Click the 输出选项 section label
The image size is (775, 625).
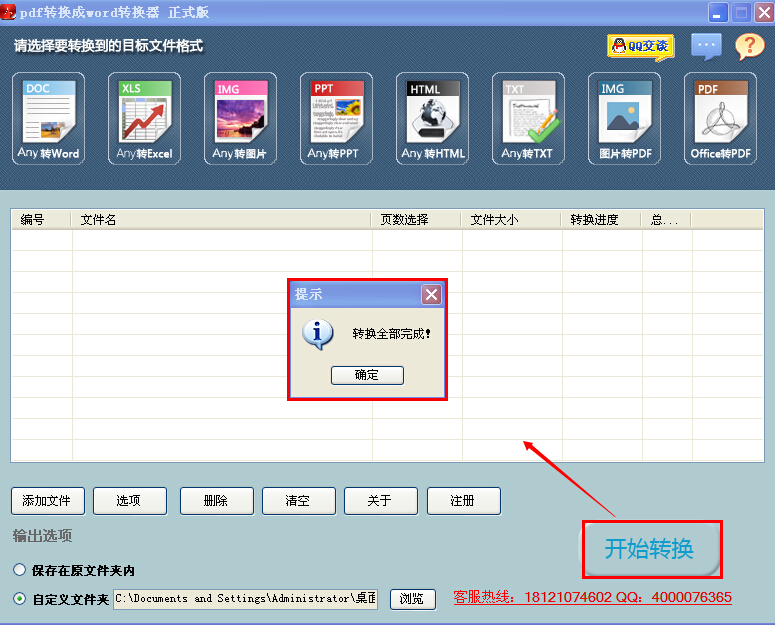click(x=43, y=536)
